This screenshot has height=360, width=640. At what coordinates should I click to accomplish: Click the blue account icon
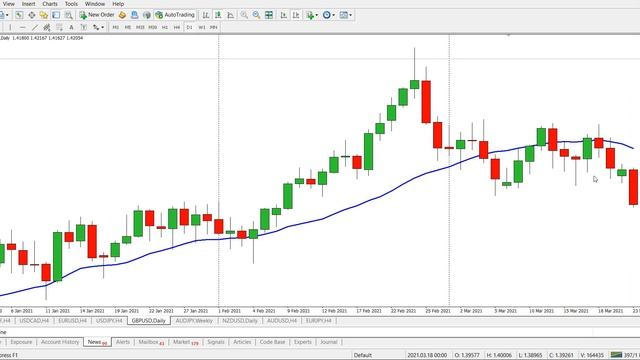[134, 15]
